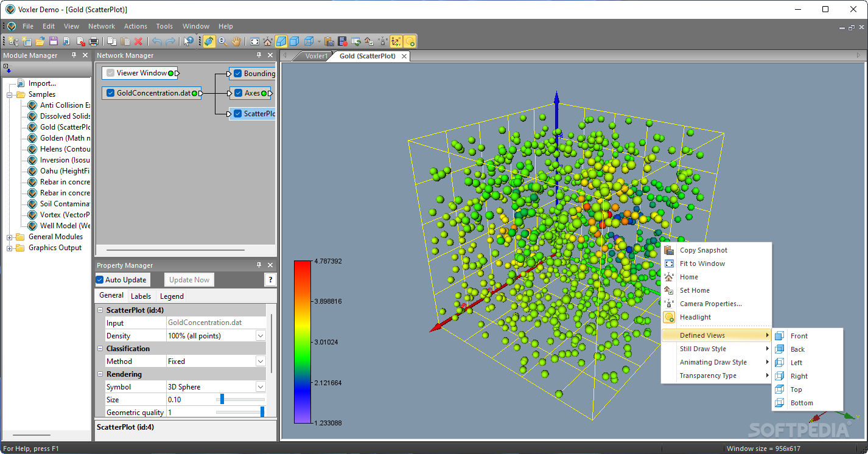Collapse the Rendering property section
Viewport: 868px width, 454px height.
(x=100, y=374)
